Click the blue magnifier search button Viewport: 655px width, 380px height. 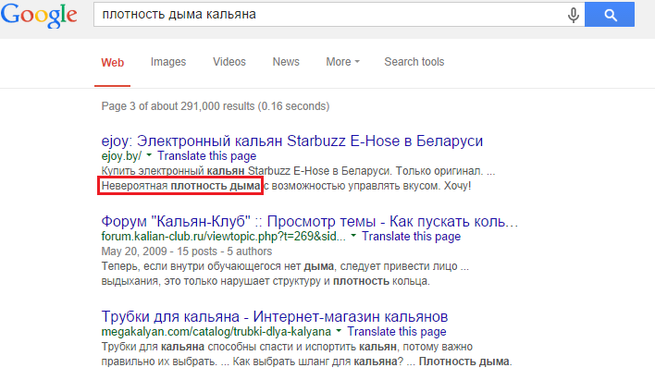pyautogui.click(x=609, y=15)
